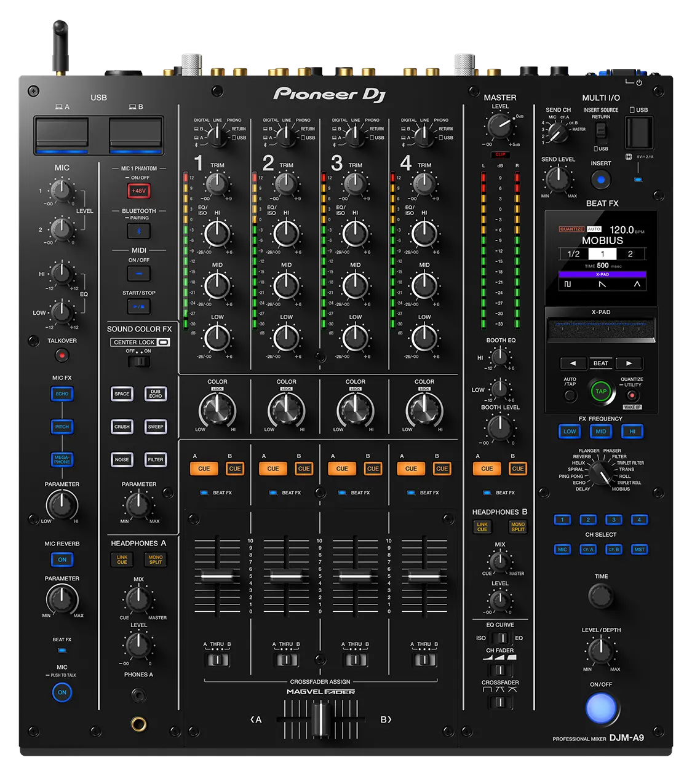The width and height of the screenshot is (700, 776).
Task: Enable FX FREQUENCY LOW button
Action: tap(570, 432)
